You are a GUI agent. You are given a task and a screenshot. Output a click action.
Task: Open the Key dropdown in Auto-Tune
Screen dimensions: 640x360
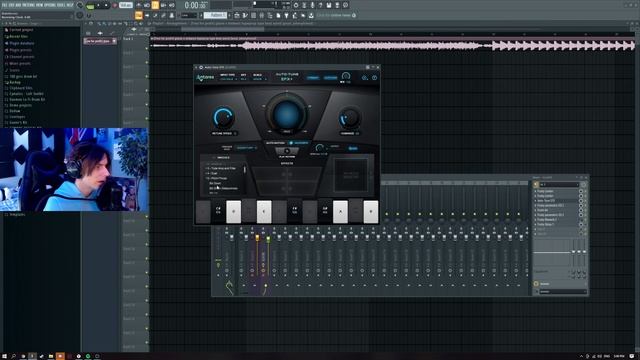click(x=244, y=79)
